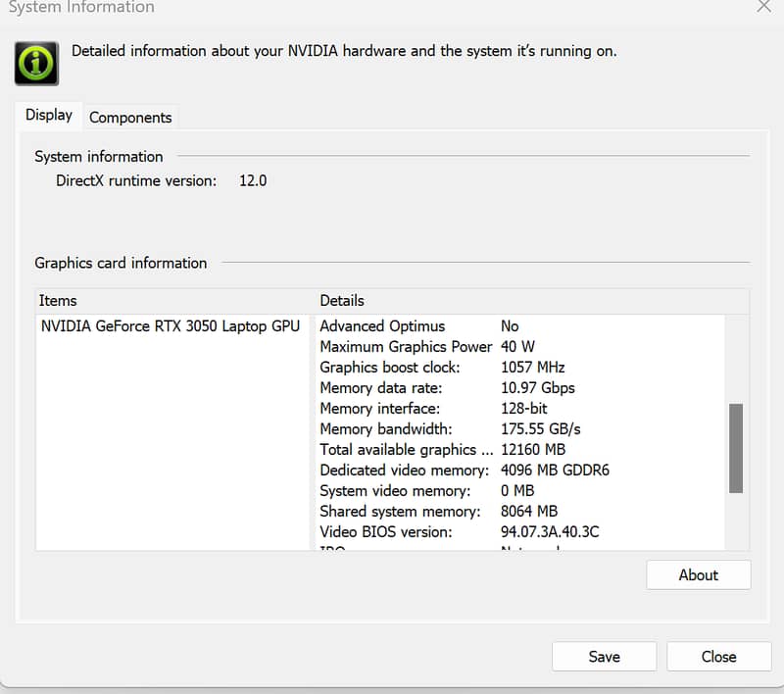Viewport: 784px width, 694px height.
Task: Select NVIDIA GeForce RTX 3050 Laptop GPU item
Action: [x=170, y=326]
